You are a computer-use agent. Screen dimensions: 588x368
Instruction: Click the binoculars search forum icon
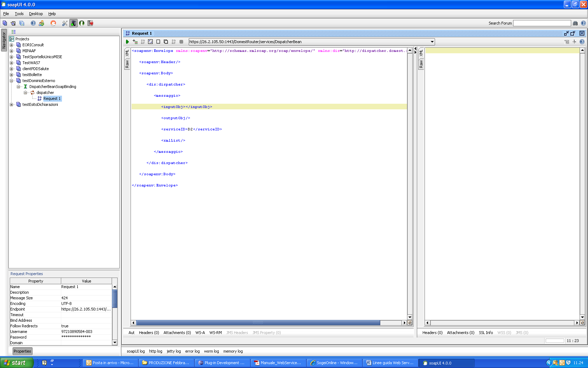click(575, 23)
